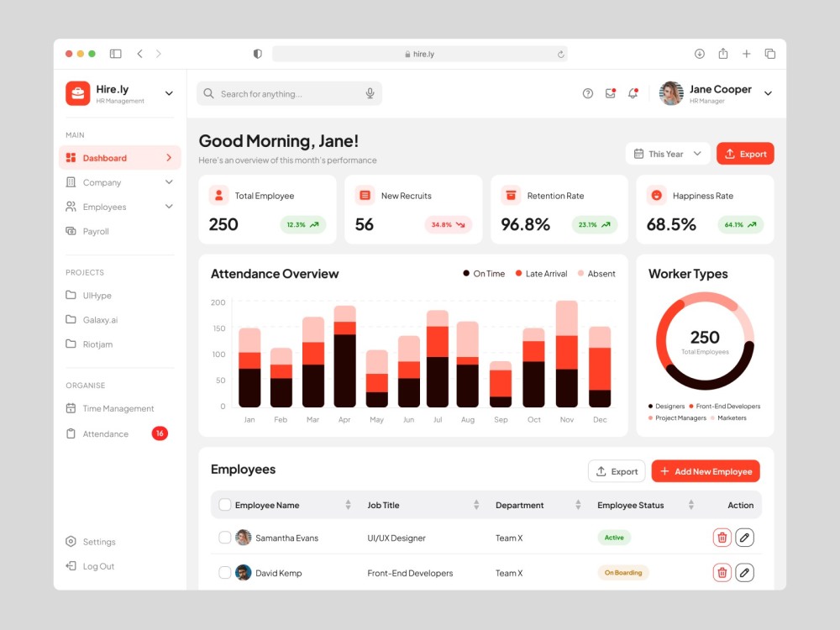Open the Dashboard menu item
The height and width of the screenshot is (630, 840).
click(120, 158)
